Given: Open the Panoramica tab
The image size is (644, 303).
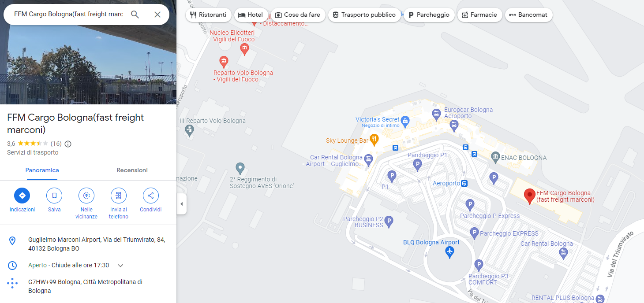Looking at the screenshot, I should [42, 170].
